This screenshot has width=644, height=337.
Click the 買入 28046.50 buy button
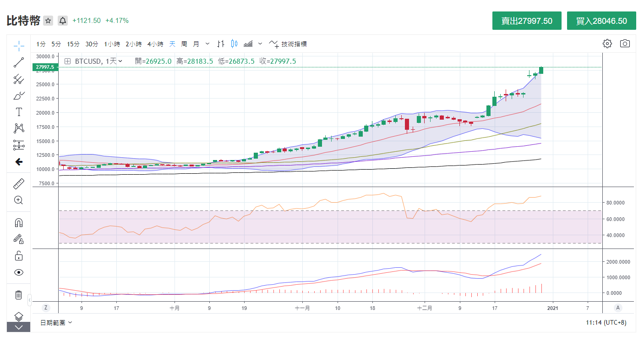point(601,21)
